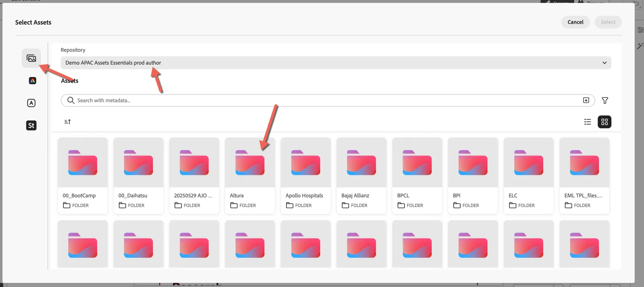Screen dimensions: 644x287
Task: Click the ELC folder name
Action: point(513,196)
